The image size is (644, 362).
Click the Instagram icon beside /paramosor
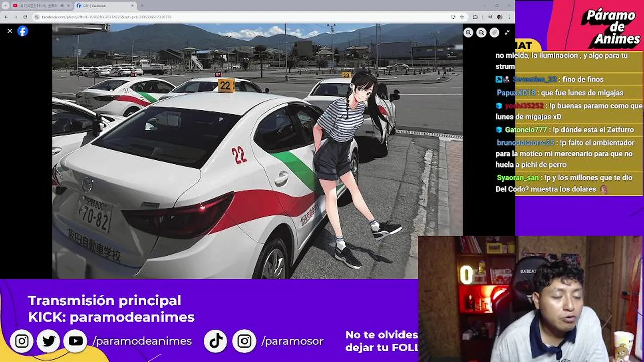(244, 341)
